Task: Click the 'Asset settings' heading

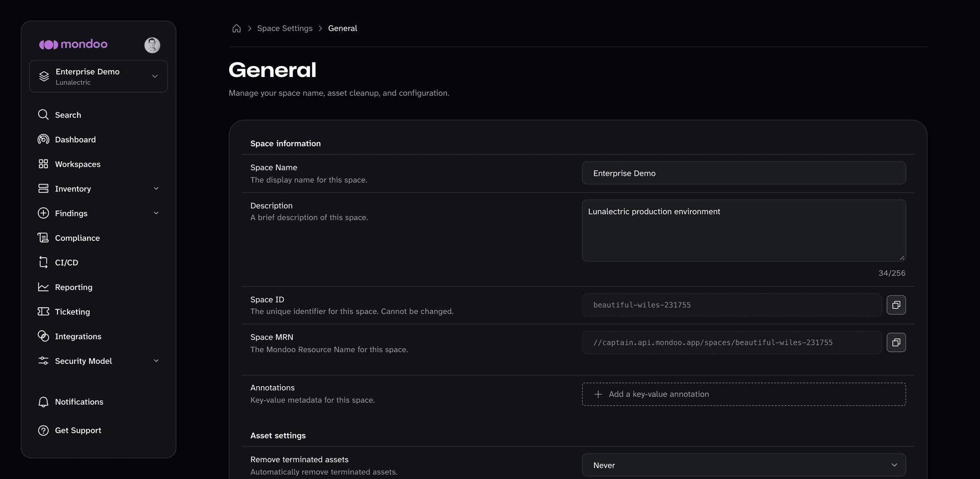Action: (278, 435)
